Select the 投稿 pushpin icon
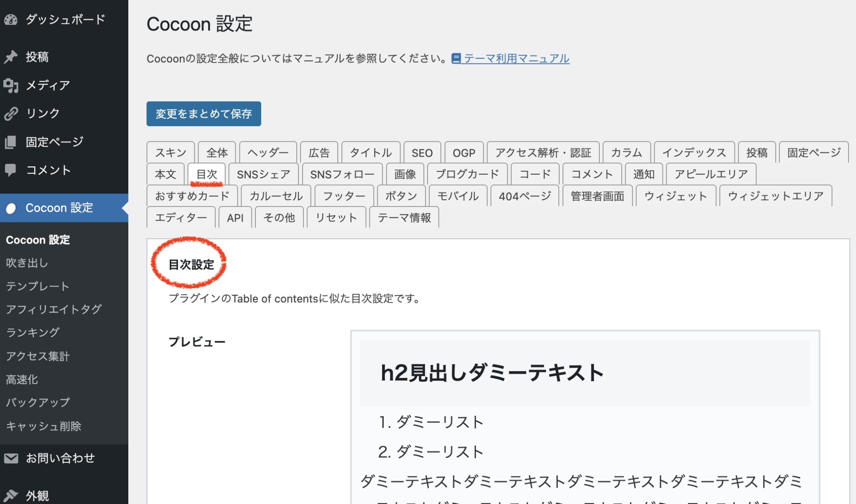 tap(11, 56)
